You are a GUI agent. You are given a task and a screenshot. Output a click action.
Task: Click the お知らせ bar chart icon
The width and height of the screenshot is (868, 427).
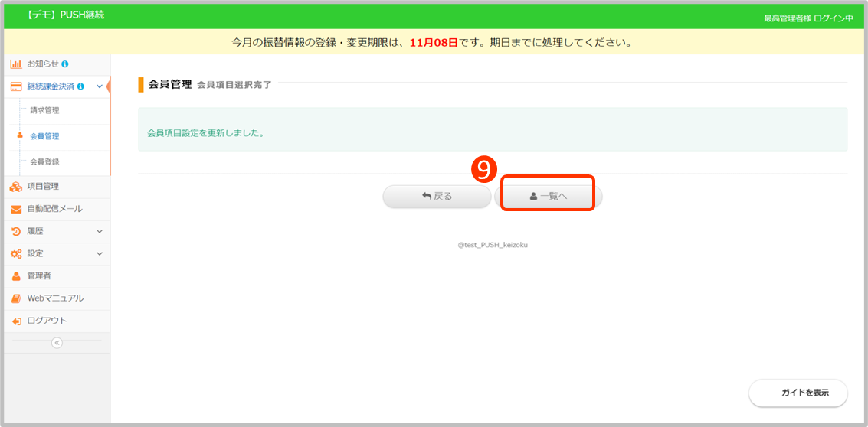tap(16, 64)
